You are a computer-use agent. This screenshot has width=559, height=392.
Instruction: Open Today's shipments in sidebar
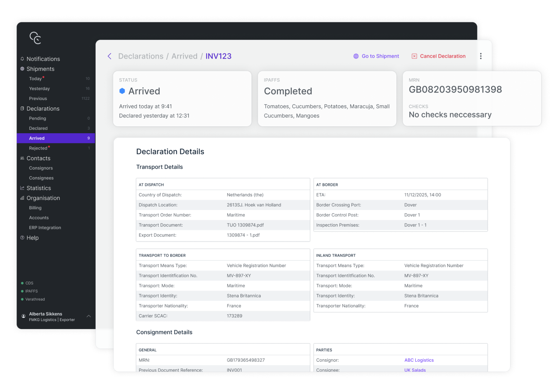pos(35,79)
